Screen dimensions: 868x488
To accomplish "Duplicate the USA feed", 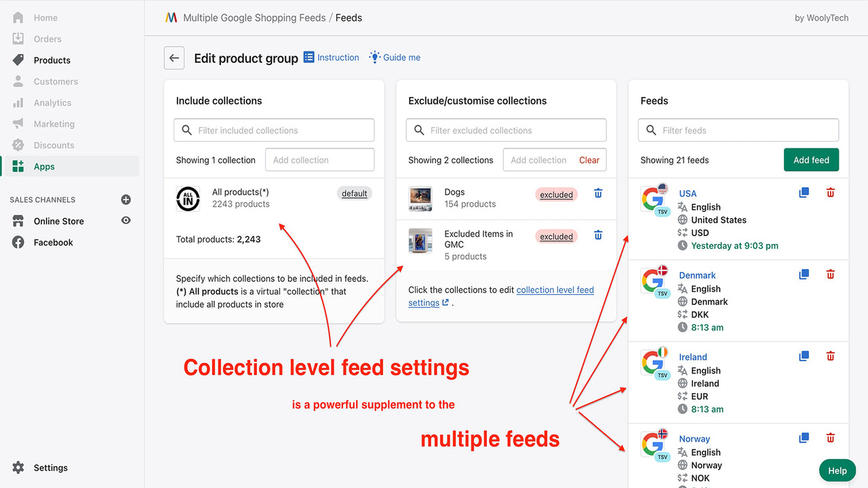I will pos(804,192).
